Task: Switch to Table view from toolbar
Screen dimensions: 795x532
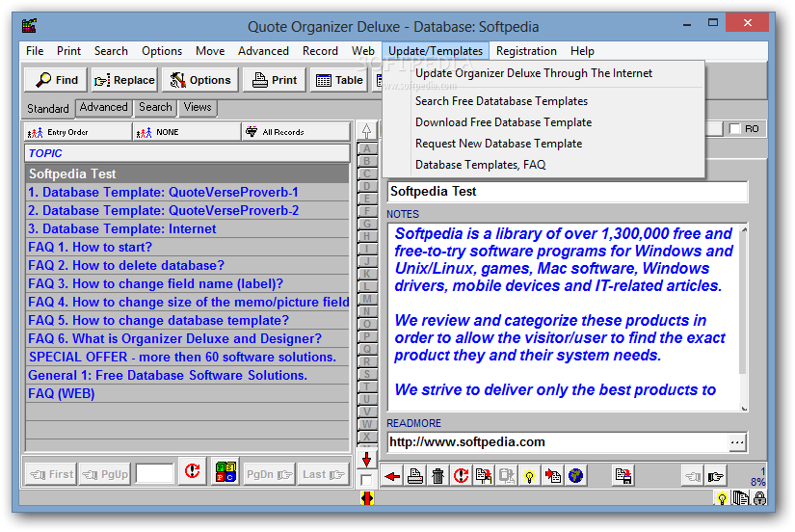Action: pos(338,80)
